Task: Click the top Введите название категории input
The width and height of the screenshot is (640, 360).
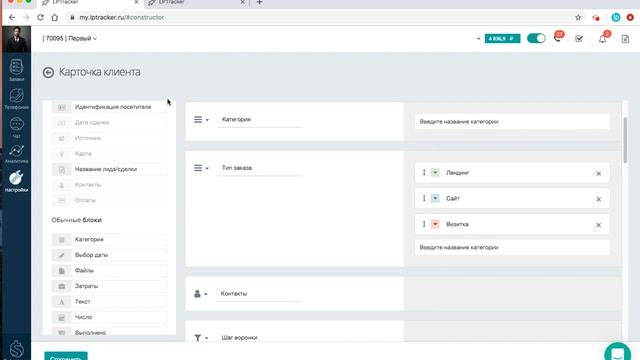Action: point(512,122)
